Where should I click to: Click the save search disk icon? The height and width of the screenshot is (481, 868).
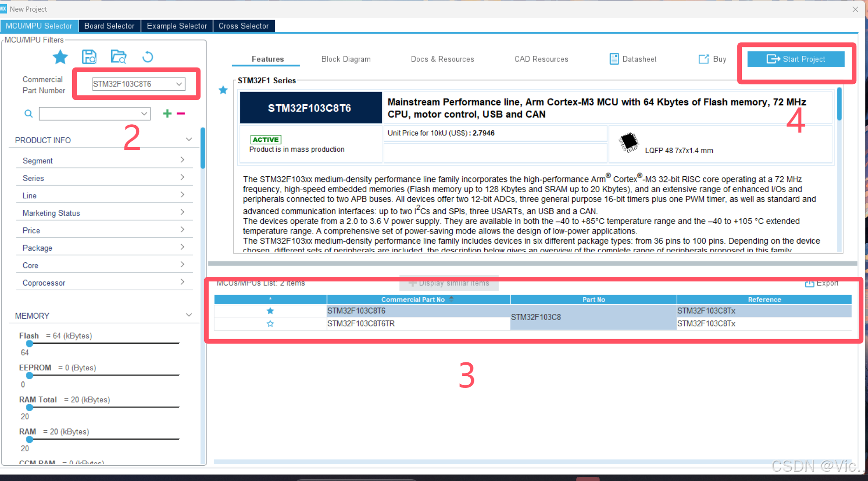coord(89,57)
